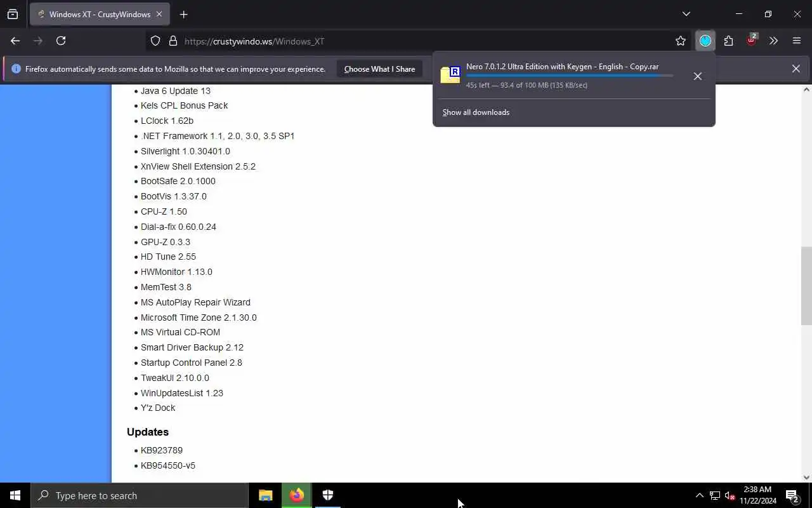The height and width of the screenshot is (508, 812).
Task: Select Kels CPL Bonus Pack text
Action: point(184,105)
